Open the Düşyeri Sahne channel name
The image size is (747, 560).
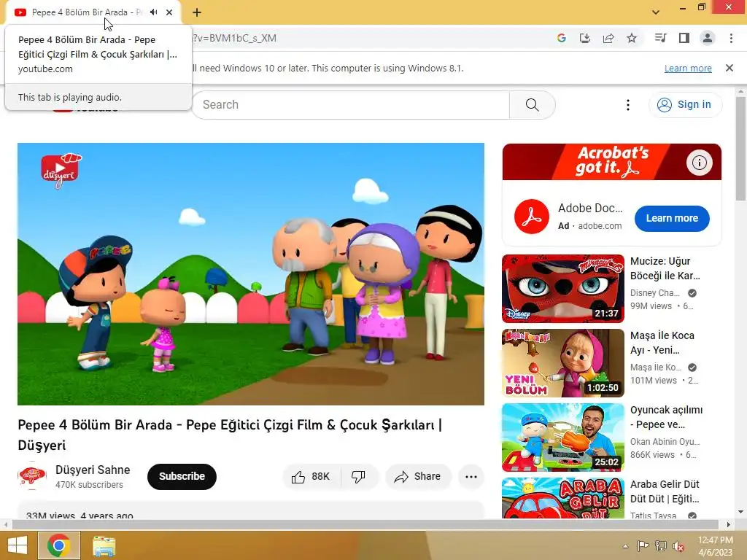[x=93, y=470]
